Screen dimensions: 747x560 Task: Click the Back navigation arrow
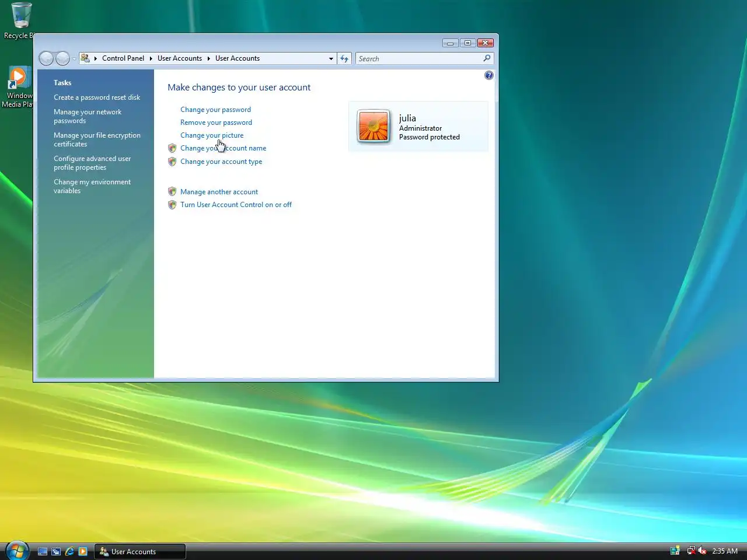point(46,58)
